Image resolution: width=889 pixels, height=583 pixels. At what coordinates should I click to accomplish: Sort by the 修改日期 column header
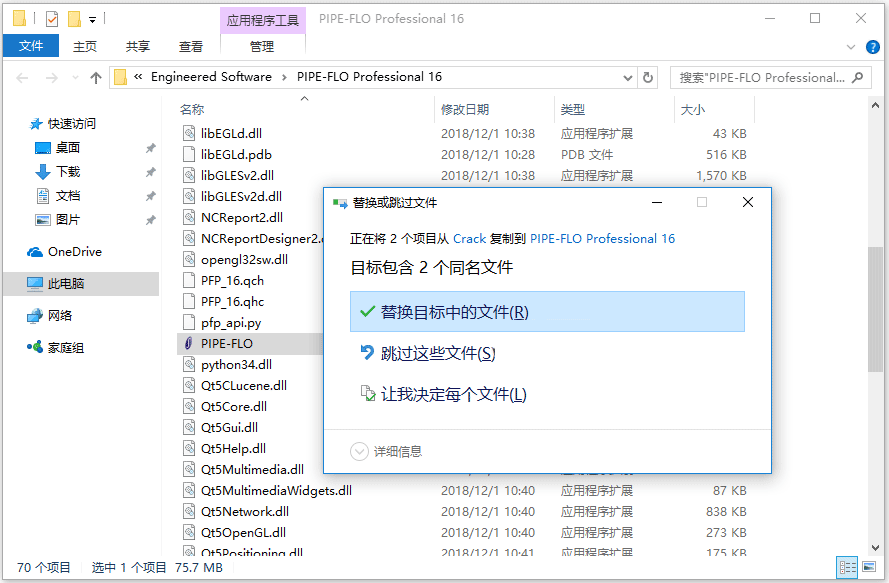tap(465, 109)
